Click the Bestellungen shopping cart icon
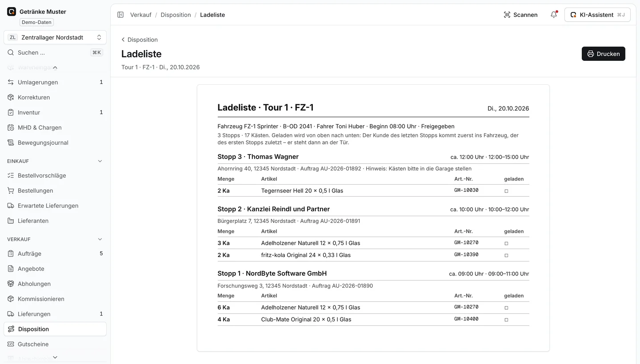The image size is (640, 364). (x=11, y=190)
